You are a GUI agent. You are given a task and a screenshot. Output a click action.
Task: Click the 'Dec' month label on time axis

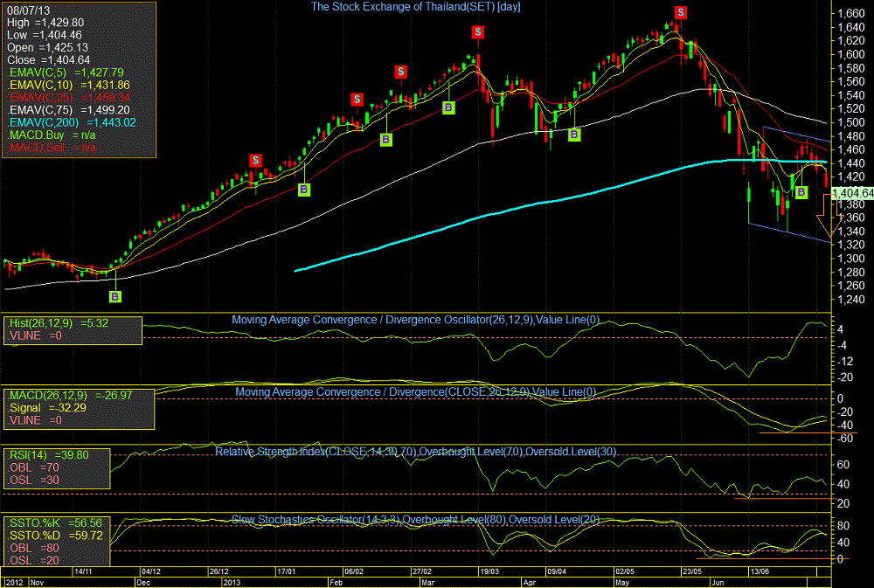pyautogui.click(x=143, y=583)
